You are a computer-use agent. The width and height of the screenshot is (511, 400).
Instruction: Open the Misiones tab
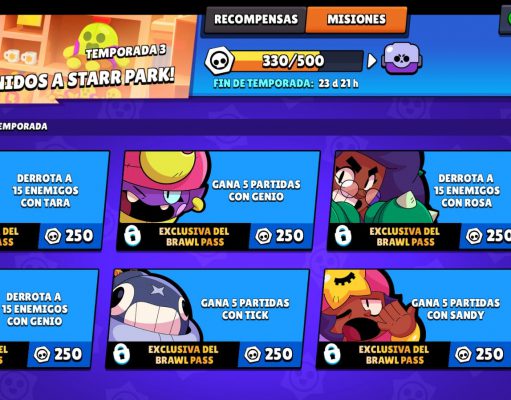(356, 20)
